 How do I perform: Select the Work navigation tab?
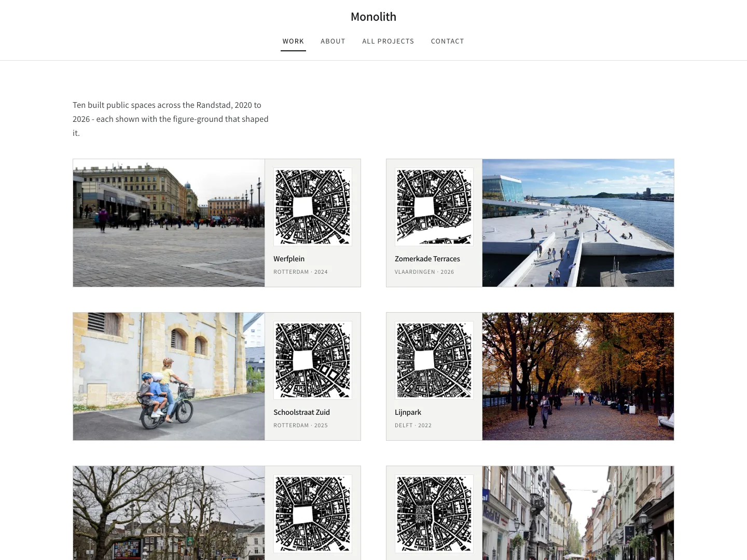click(x=293, y=41)
